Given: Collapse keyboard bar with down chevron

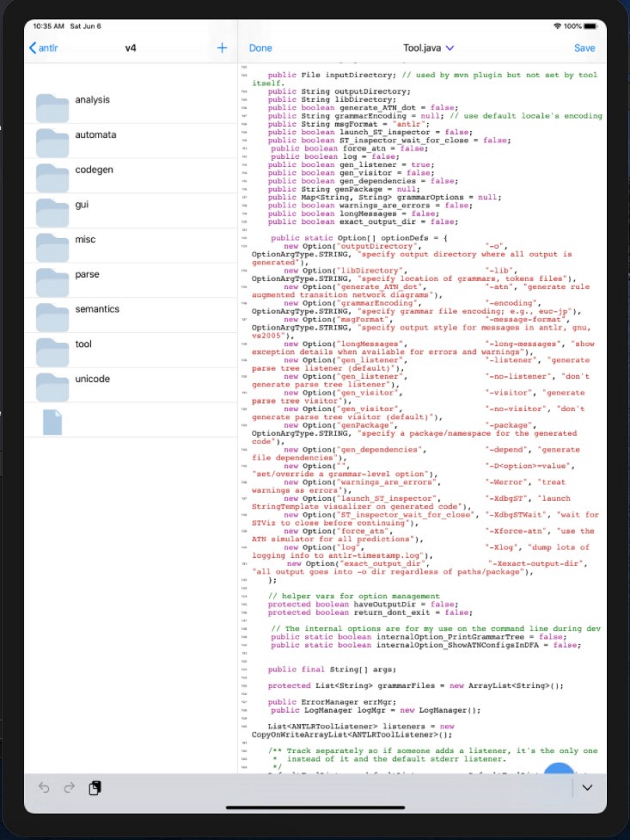Looking at the screenshot, I should click(x=587, y=788).
